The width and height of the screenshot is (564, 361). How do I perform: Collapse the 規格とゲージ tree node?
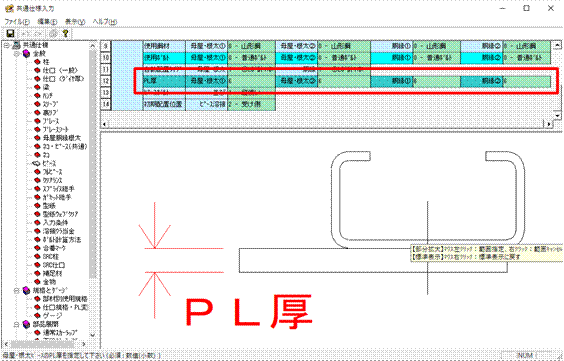[16, 291]
